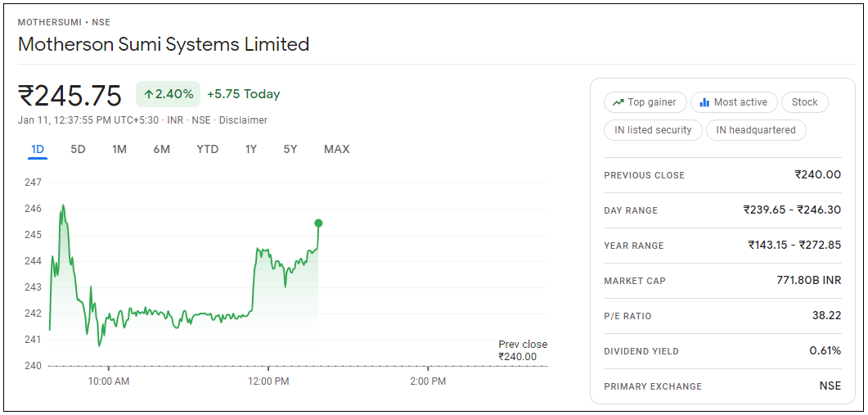Switch to the 5D chart range
The image size is (868, 415).
click(78, 149)
